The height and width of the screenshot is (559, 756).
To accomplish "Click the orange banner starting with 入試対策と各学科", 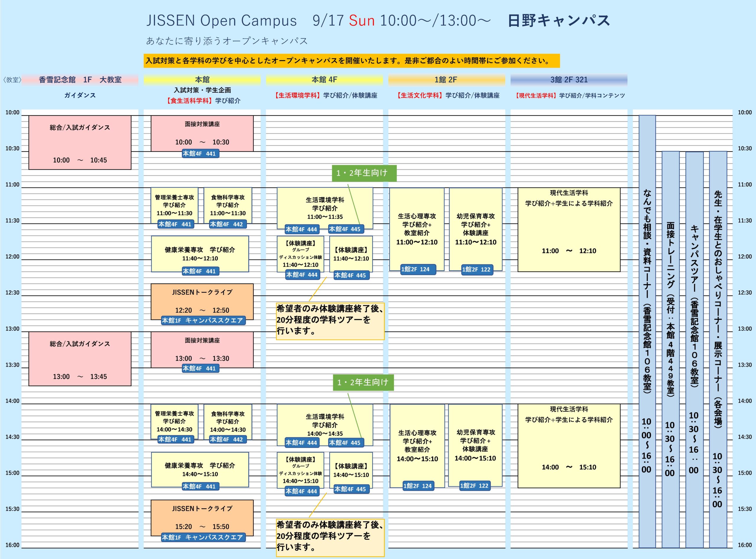I will [352, 61].
